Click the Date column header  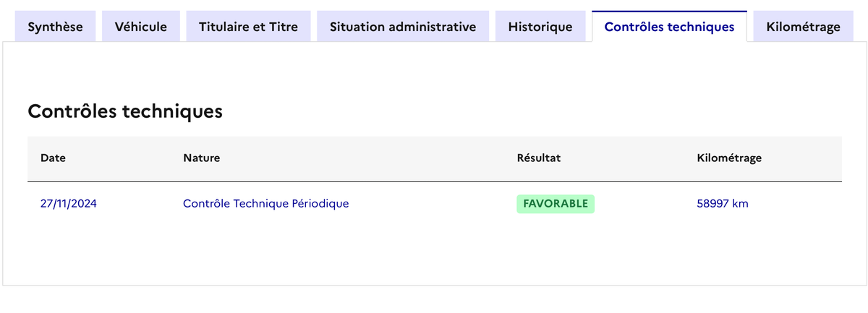pos(53,158)
